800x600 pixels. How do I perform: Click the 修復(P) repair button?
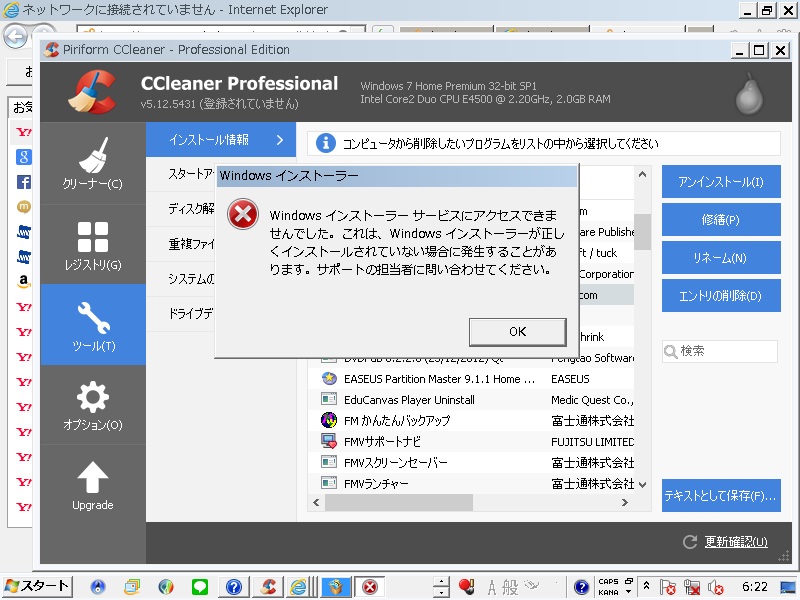pyautogui.click(x=721, y=219)
